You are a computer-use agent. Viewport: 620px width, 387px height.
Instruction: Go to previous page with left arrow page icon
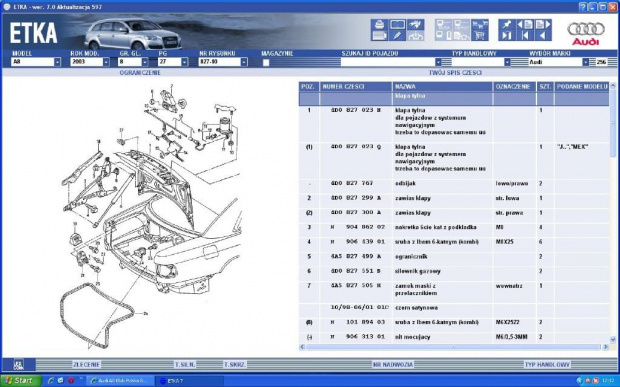click(x=525, y=25)
